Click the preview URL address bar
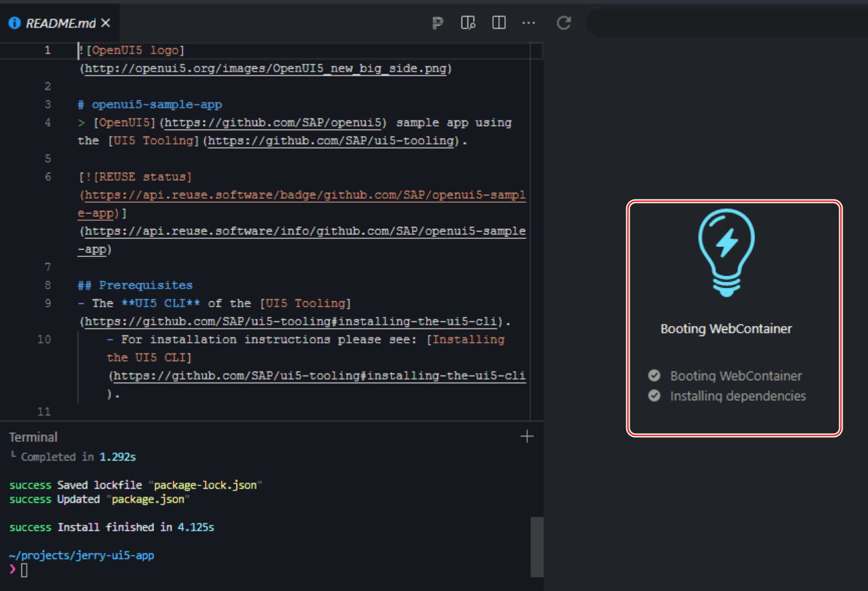This screenshot has height=591, width=868. coord(727,23)
